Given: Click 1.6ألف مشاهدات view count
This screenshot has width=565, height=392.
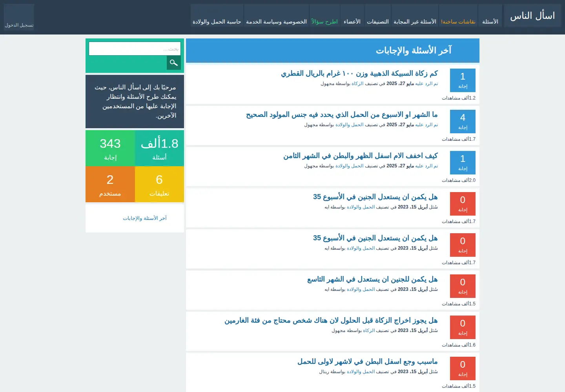Looking at the screenshot, I should pos(459,345).
